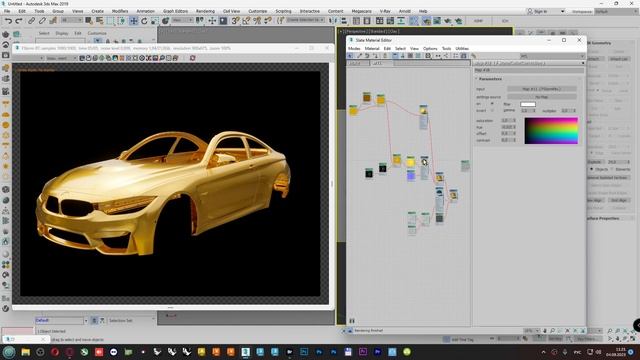640x360 pixels.
Task: Select the Objects radio button in right panel
Action: click(591, 169)
